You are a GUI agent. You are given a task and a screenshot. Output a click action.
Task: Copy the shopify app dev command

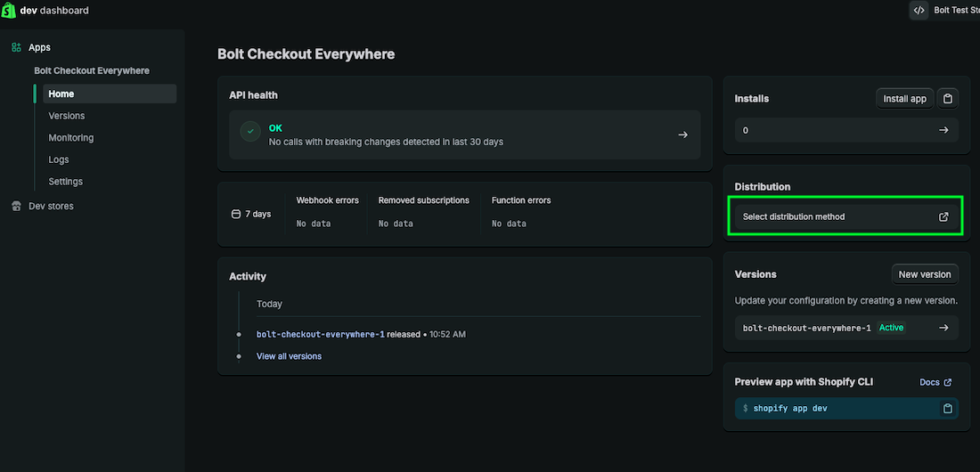coord(948,408)
